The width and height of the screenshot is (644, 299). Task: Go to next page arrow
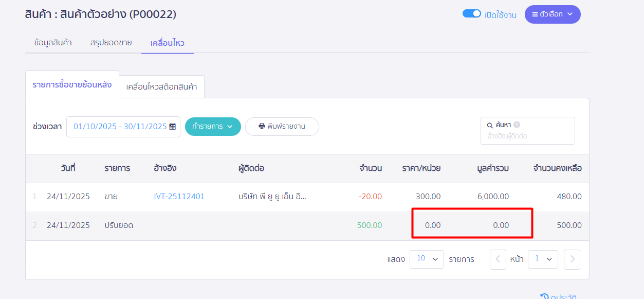tap(572, 259)
